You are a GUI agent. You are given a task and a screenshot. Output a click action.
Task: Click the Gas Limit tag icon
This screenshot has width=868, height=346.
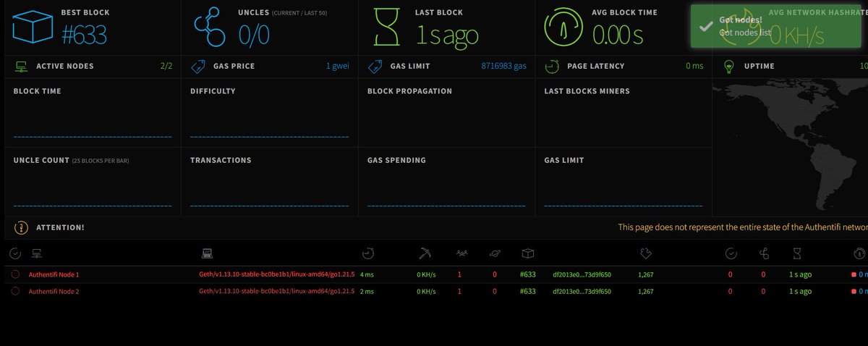375,67
